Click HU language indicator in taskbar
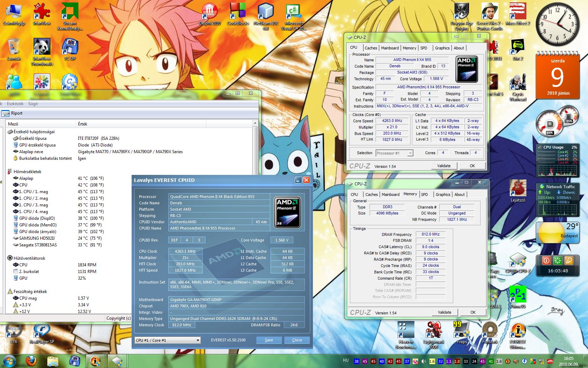This screenshot has height=368, width=588. coord(346,360)
